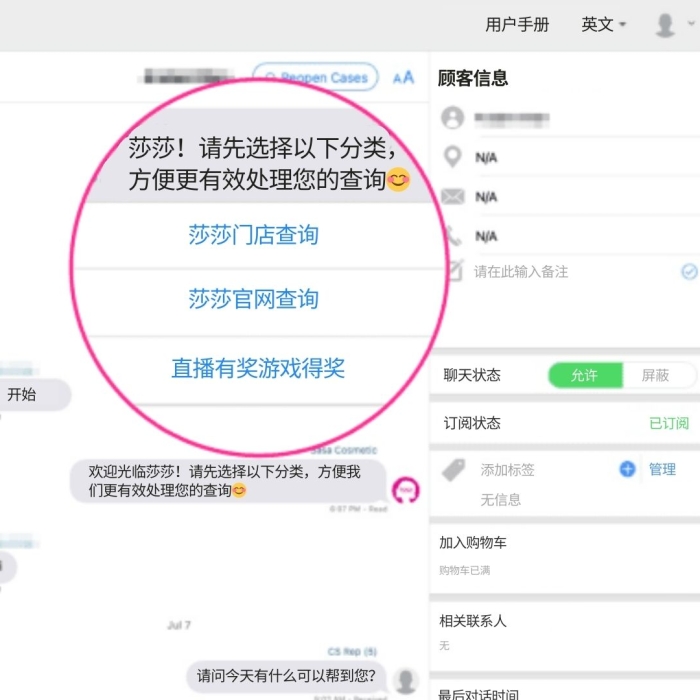
Task: Click the 已订阅 subscription status
Action: point(669,423)
